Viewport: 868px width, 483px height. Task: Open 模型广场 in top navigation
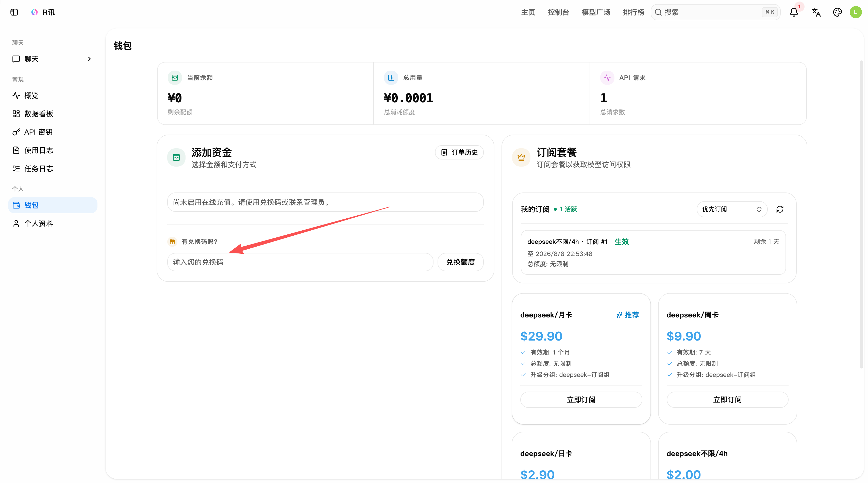(x=596, y=12)
